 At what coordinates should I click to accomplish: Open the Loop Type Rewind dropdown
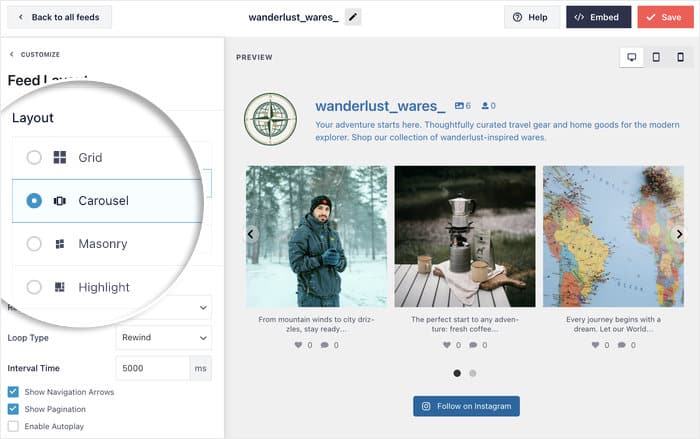click(x=163, y=338)
